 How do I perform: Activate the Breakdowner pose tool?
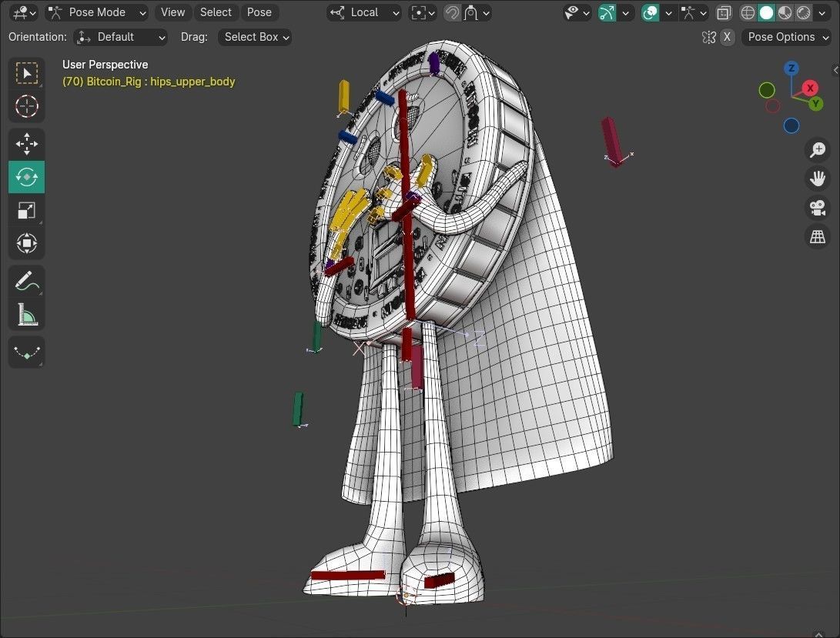pyautogui.click(x=27, y=352)
